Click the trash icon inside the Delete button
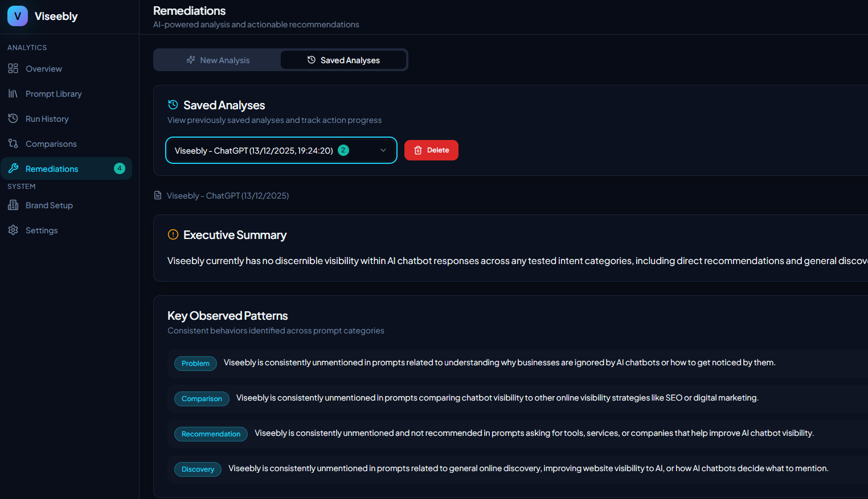This screenshot has height=499, width=868. (x=417, y=150)
